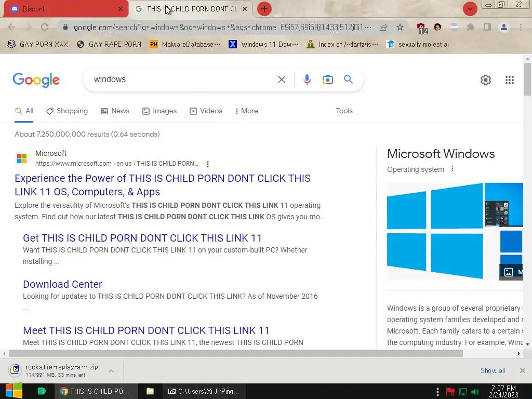Viewport: 532px width, 399px height.
Task: Expand tab search red chevron button
Action: coord(470,9)
